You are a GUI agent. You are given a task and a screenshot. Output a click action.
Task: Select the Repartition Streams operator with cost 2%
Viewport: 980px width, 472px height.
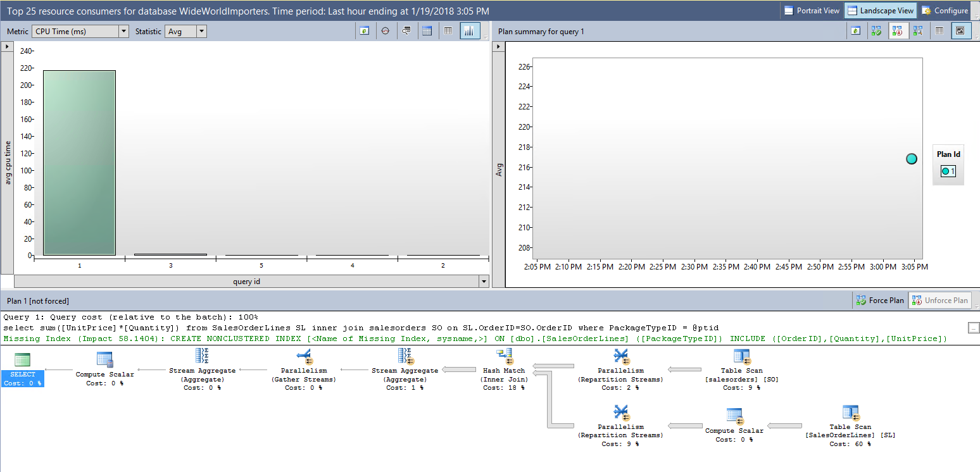click(620, 370)
